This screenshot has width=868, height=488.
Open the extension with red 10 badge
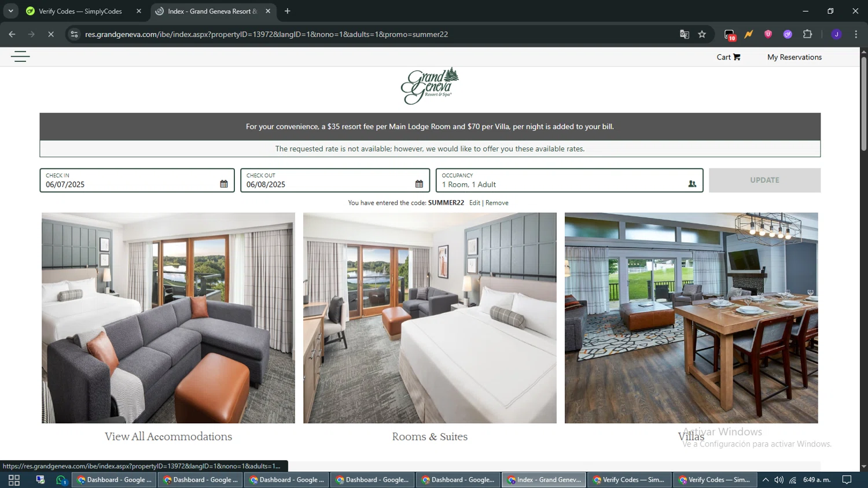pyautogui.click(x=730, y=35)
